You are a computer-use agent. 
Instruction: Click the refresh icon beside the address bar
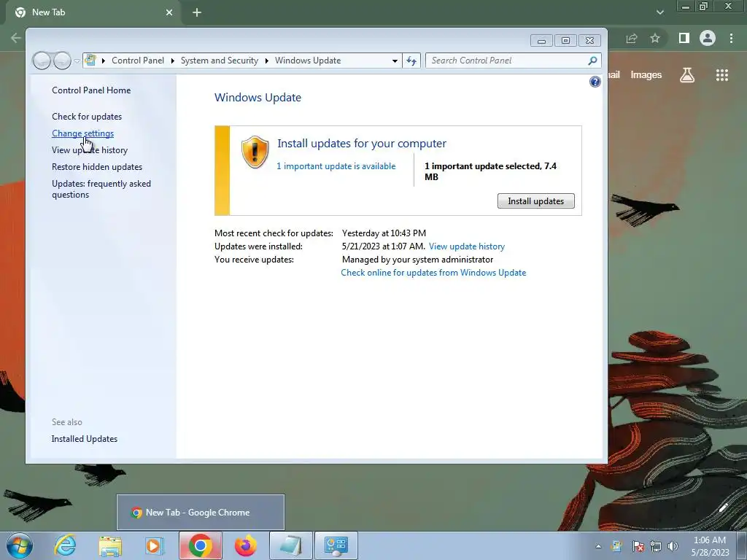point(411,61)
